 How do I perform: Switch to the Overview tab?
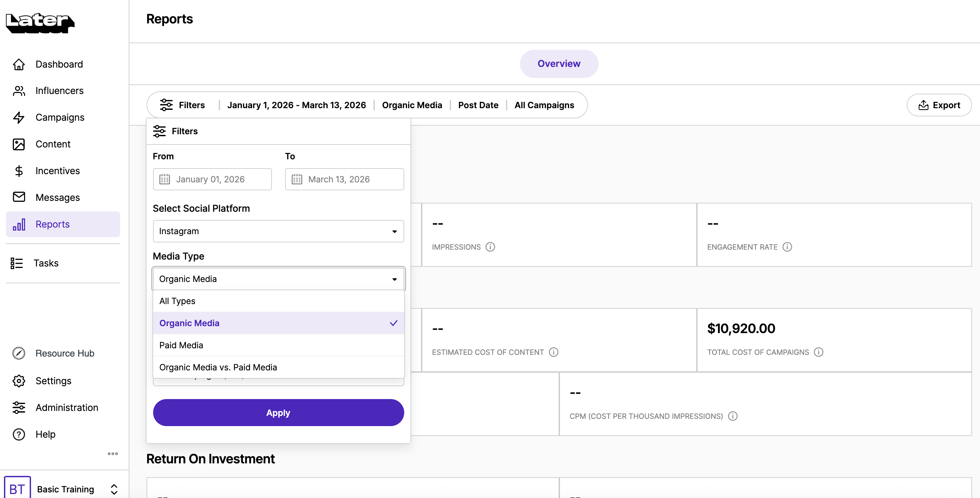pyautogui.click(x=559, y=64)
